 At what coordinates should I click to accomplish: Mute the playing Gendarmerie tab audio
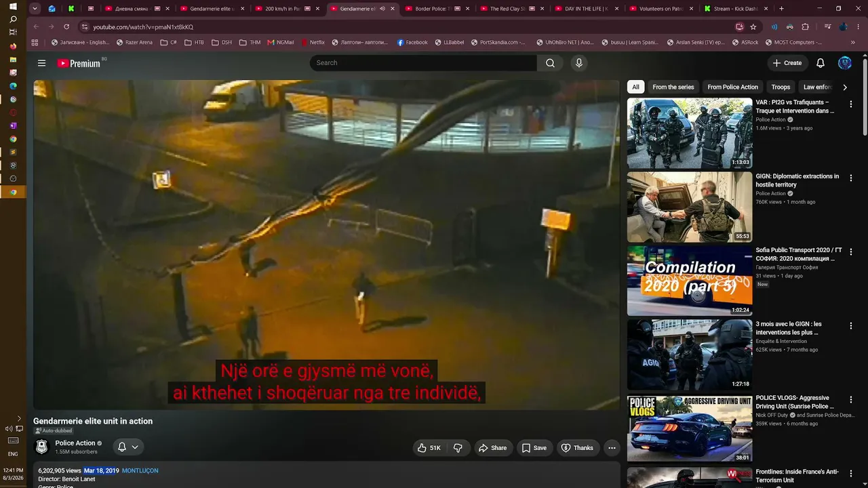point(382,9)
